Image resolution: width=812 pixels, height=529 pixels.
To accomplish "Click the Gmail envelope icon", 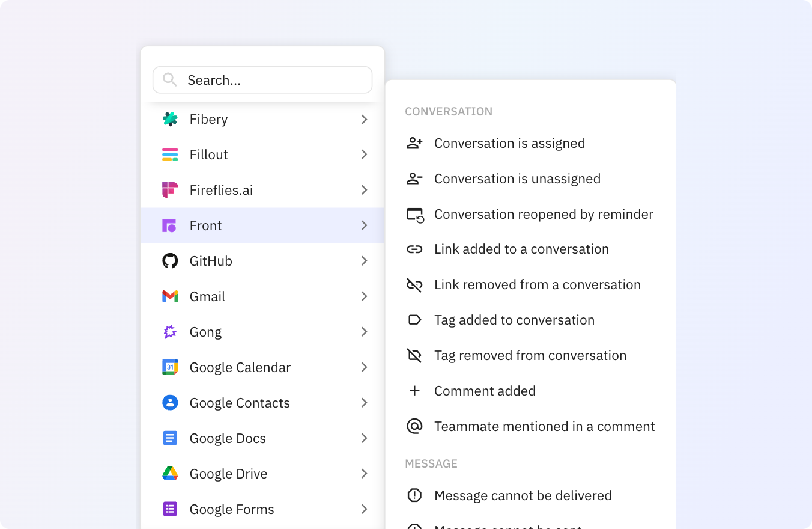I will coord(170,296).
